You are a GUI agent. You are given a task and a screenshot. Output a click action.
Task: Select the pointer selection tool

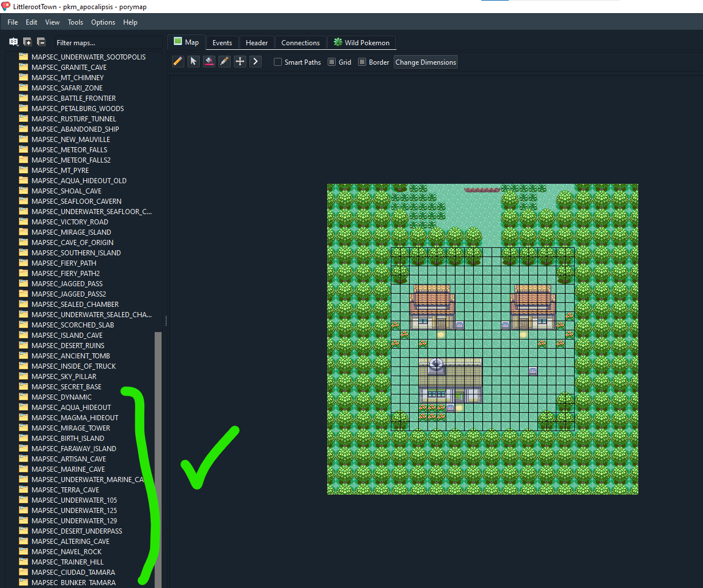[x=194, y=62]
